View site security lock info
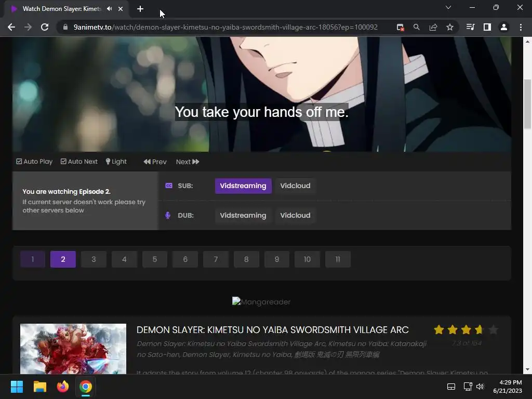 coord(65,27)
